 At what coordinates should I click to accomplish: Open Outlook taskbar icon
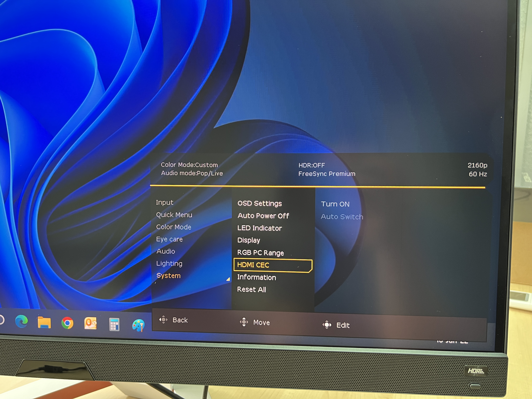tap(90, 324)
